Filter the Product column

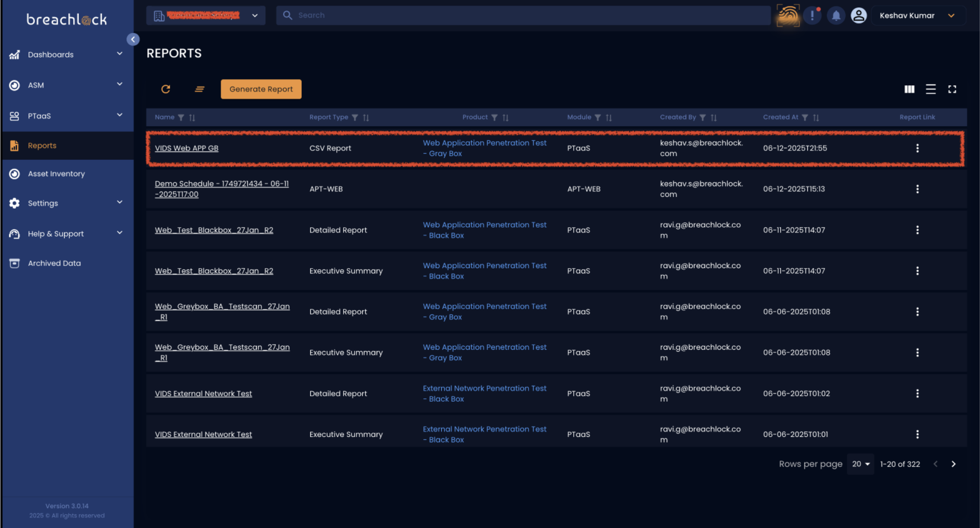click(x=494, y=118)
